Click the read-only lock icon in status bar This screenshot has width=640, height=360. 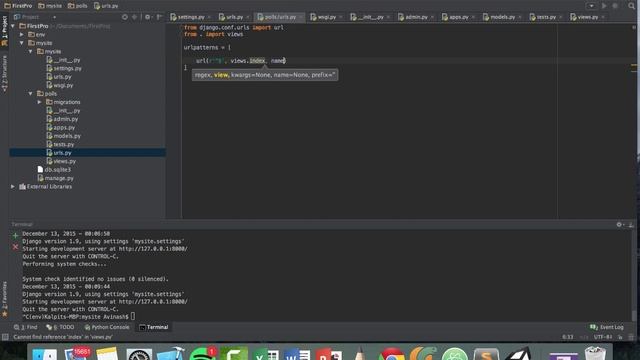(620, 337)
